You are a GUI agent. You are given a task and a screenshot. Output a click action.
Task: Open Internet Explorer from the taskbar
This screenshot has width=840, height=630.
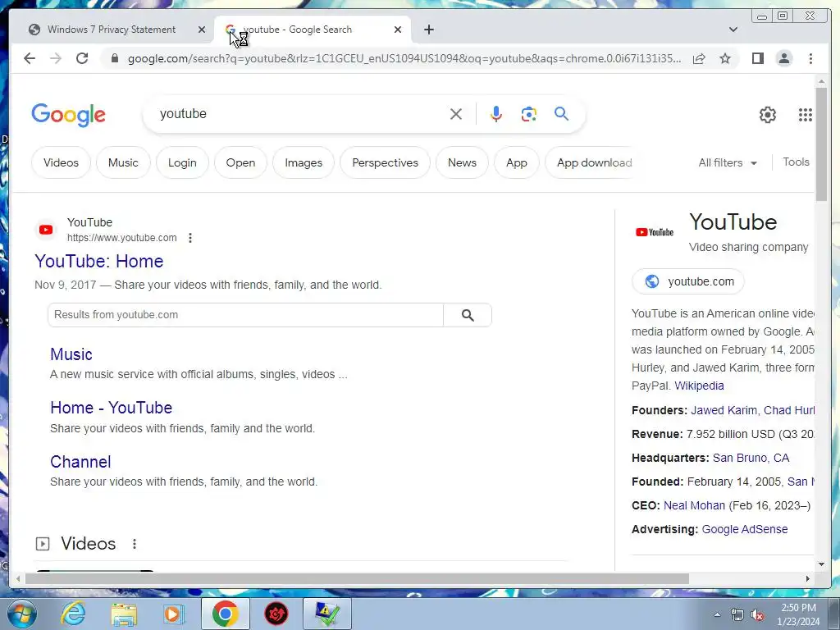[x=73, y=614]
